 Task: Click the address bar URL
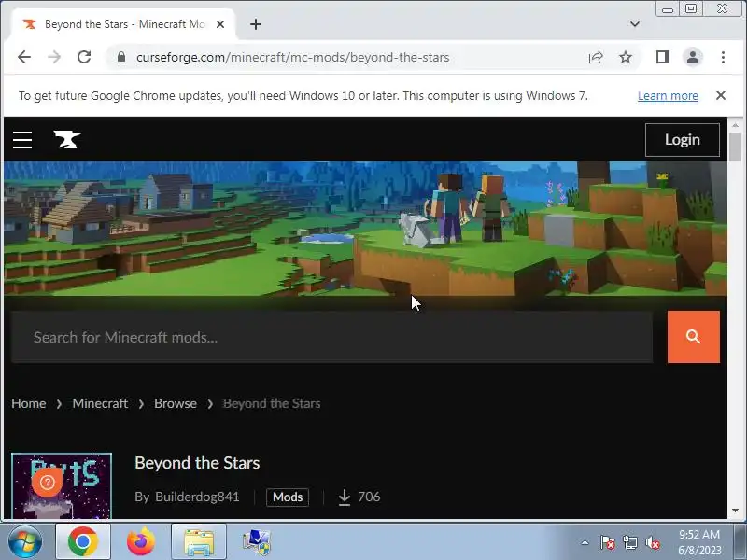pos(292,57)
